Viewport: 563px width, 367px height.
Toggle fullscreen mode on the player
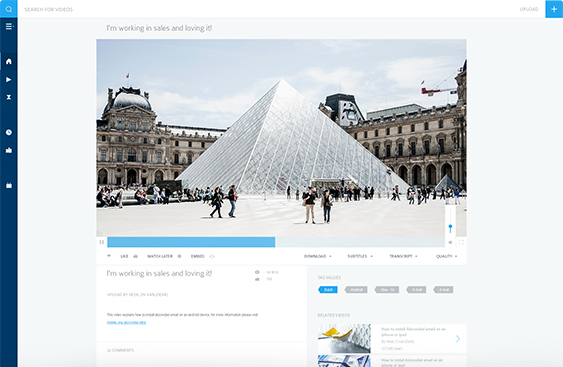pyautogui.click(x=461, y=242)
